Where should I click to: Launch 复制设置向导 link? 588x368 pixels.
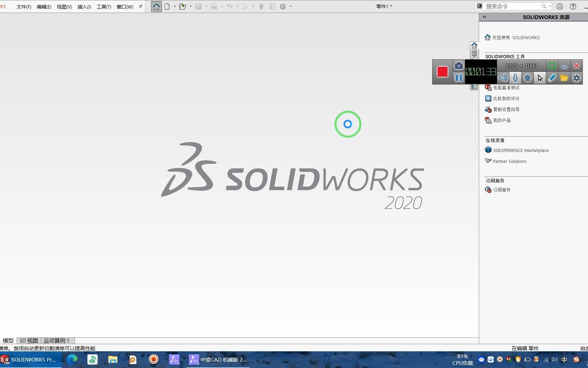pyautogui.click(x=506, y=109)
